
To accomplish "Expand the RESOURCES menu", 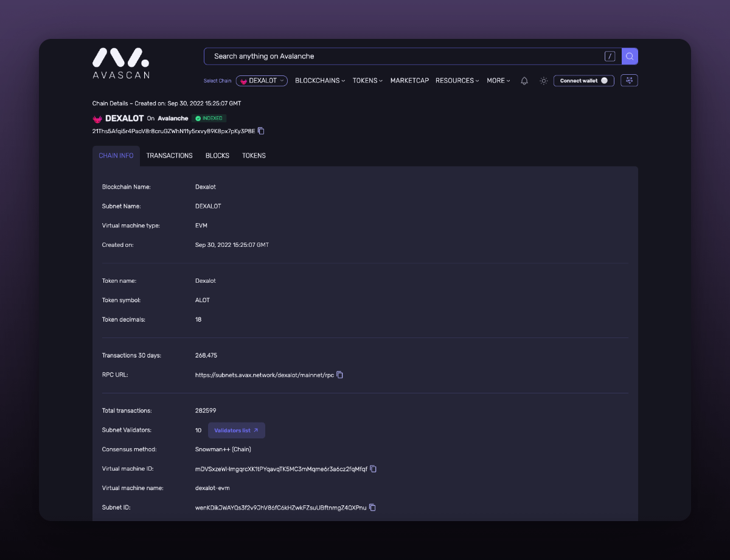I will (457, 81).
